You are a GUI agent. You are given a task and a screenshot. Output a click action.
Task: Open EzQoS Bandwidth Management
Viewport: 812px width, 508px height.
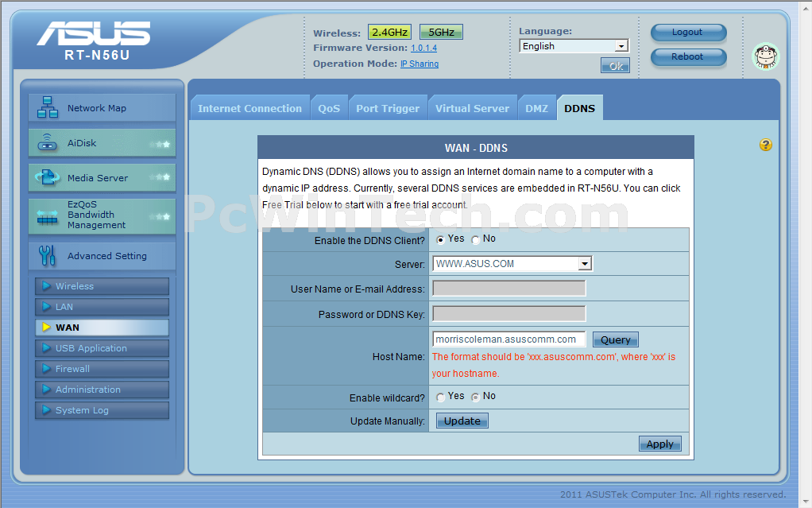pos(102,216)
